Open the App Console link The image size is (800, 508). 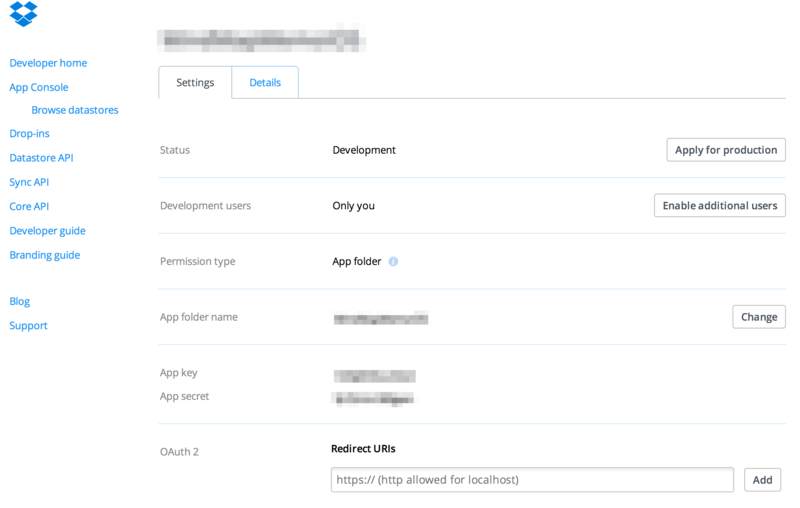[x=39, y=88]
